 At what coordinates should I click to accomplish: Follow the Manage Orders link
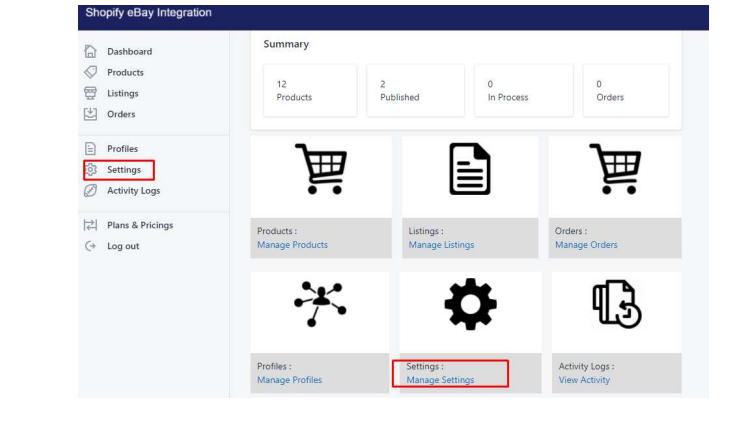point(586,245)
